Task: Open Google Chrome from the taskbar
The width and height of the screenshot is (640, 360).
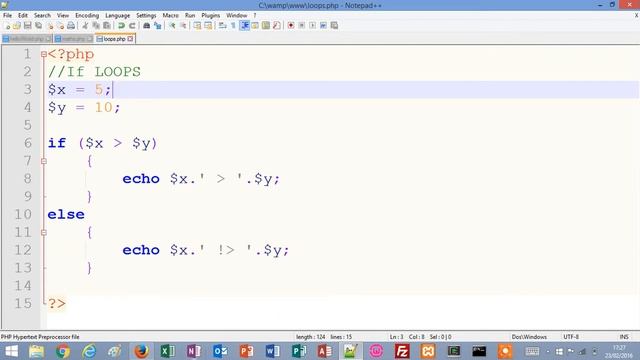Action: pos(63,351)
